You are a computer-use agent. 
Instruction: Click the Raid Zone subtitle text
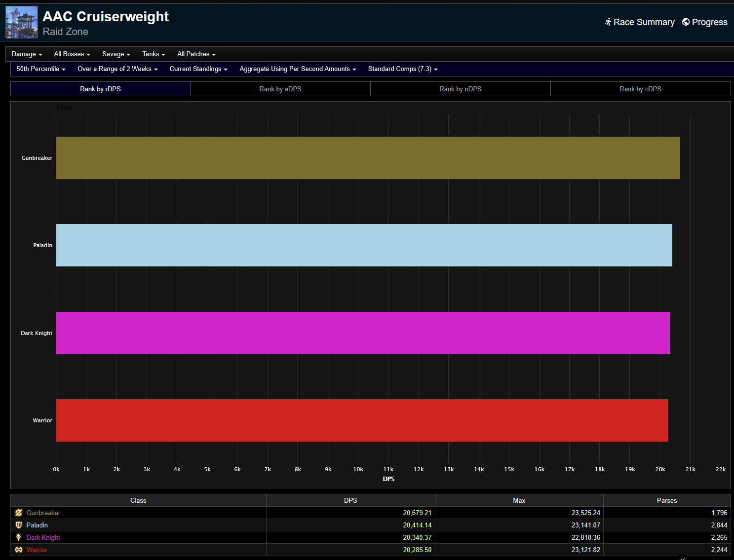66,32
